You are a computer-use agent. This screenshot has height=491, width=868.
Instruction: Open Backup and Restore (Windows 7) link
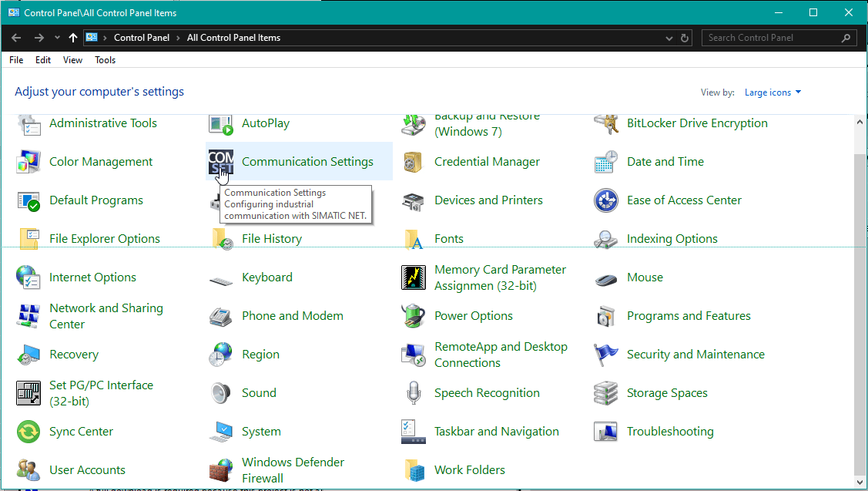point(487,125)
